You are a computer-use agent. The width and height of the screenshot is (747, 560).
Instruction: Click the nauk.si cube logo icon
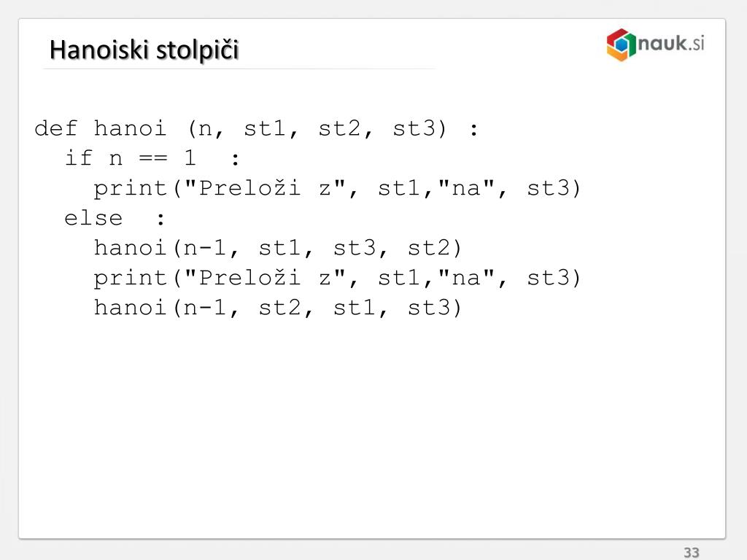[x=621, y=44]
